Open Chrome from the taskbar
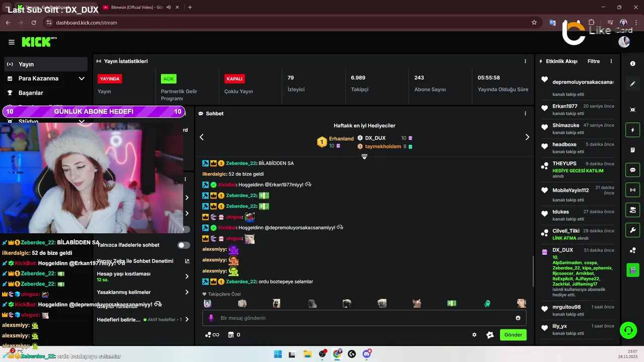The height and width of the screenshot is (362, 644). tap(337, 354)
